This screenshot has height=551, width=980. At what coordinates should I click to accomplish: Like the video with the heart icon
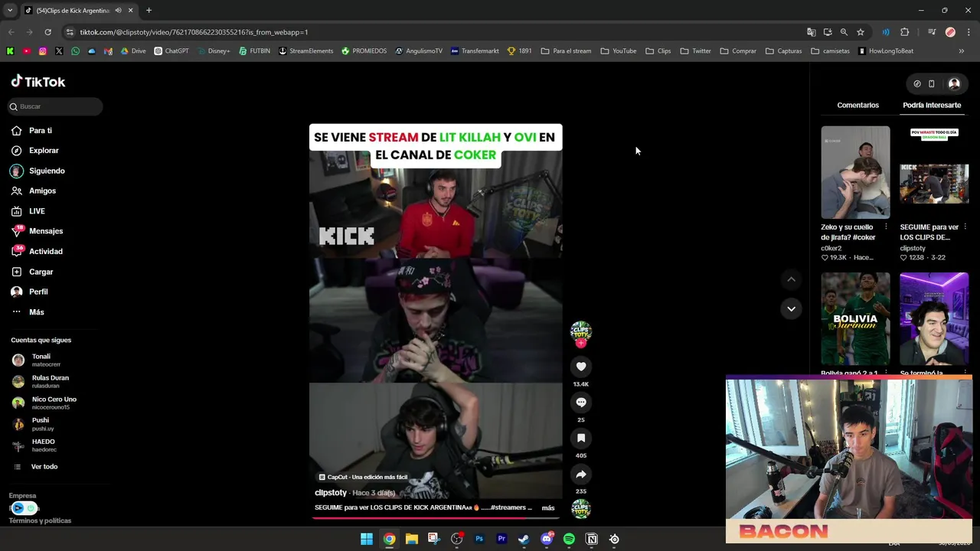581,367
